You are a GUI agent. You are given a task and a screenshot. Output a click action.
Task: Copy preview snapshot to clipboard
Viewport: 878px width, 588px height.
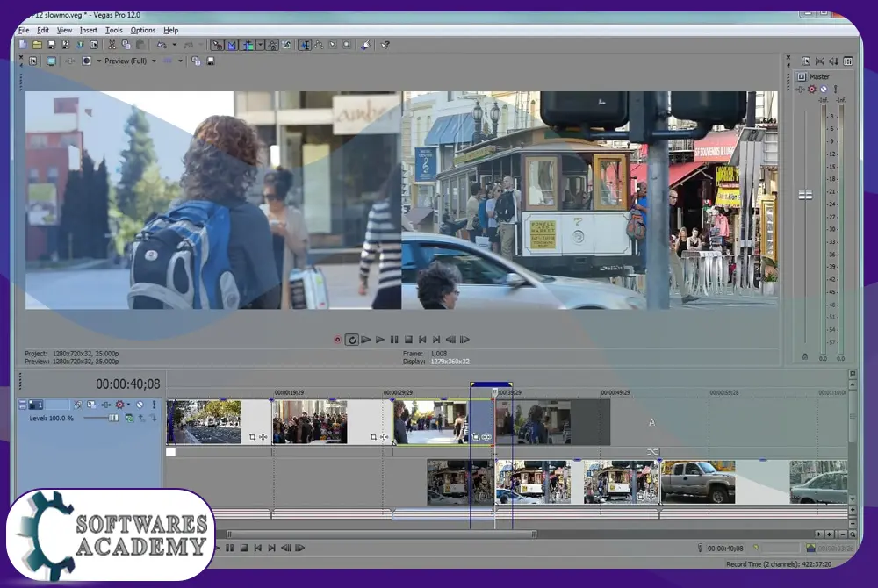[196, 61]
